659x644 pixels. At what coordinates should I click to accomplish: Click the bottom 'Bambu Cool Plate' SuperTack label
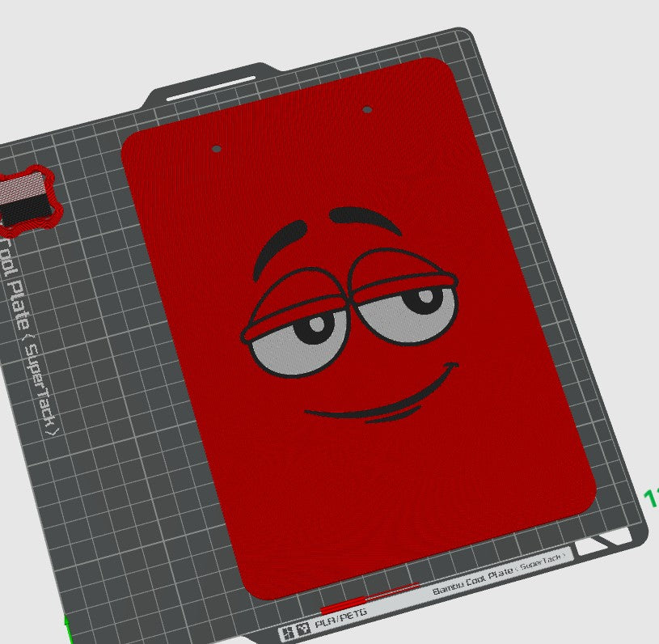[500, 573]
